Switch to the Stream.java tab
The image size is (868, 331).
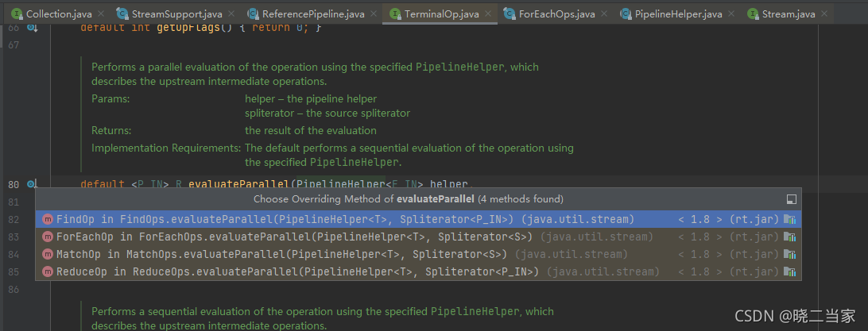coord(788,13)
